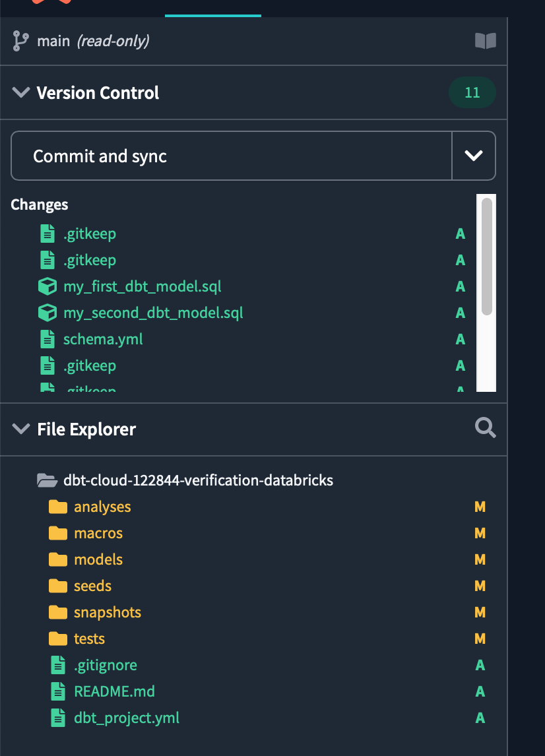
Task: Click the dbt_project.yml file icon
Action: [x=59, y=718]
